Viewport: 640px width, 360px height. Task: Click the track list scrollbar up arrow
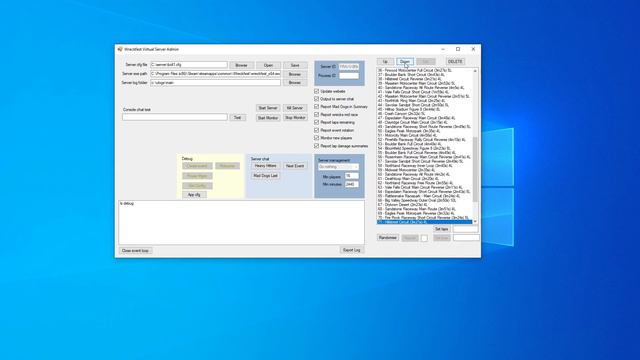(x=475, y=71)
